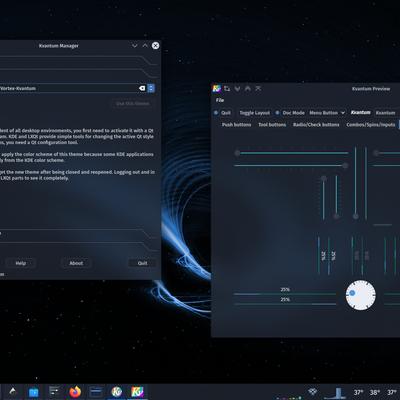Clear the Vortex-Kvantum theme field with erase icon
The height and width of the screenshot is (400, 400).
142,88
